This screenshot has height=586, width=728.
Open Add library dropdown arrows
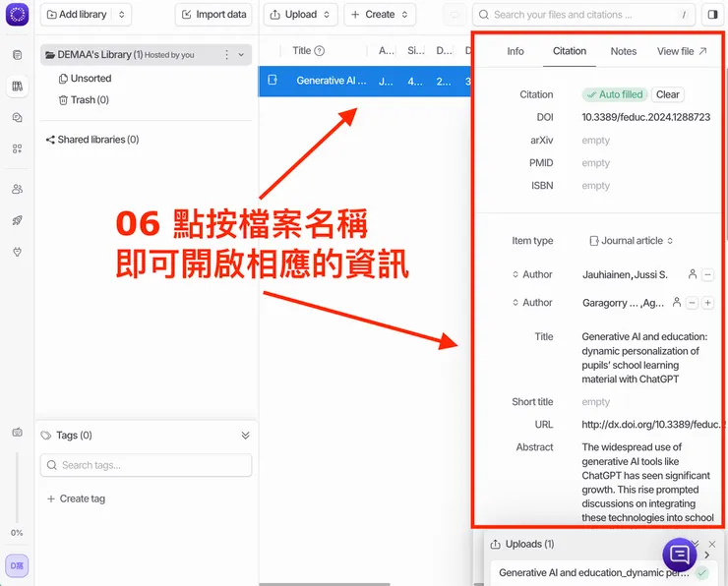pos(122,15)
